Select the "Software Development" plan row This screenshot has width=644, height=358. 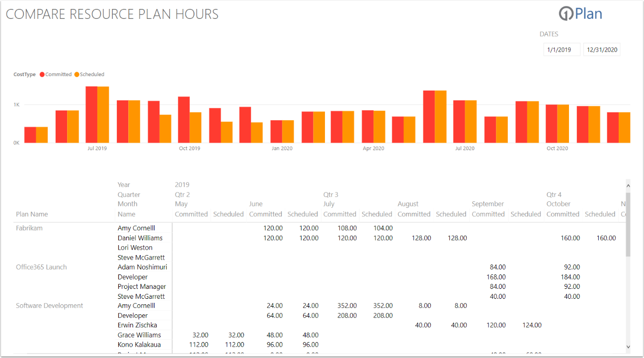point(50,306)
